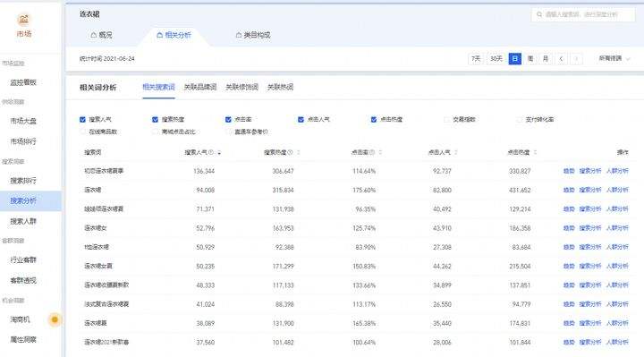Click the search term 连衣裙女 in table
This screenshot has width=644, height=357.
[96, 228]
